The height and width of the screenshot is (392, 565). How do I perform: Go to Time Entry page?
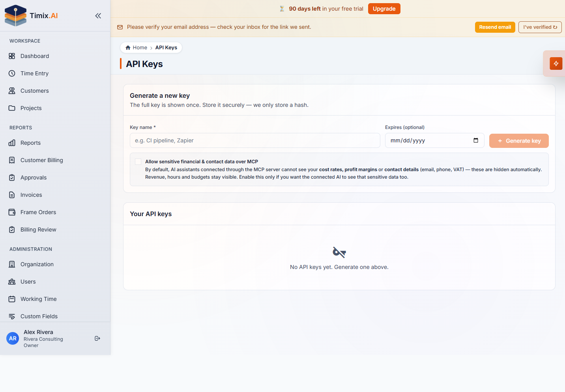pos(55,73)
